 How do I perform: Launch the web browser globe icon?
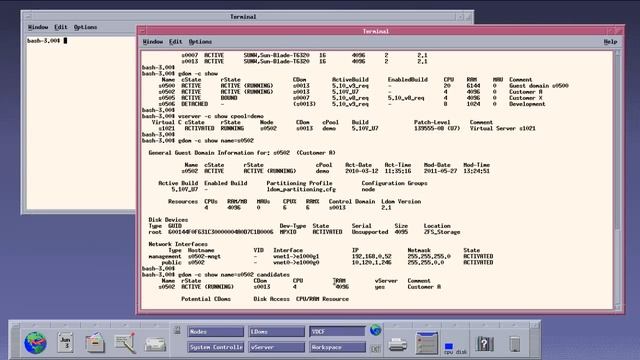tap(36, 343)
